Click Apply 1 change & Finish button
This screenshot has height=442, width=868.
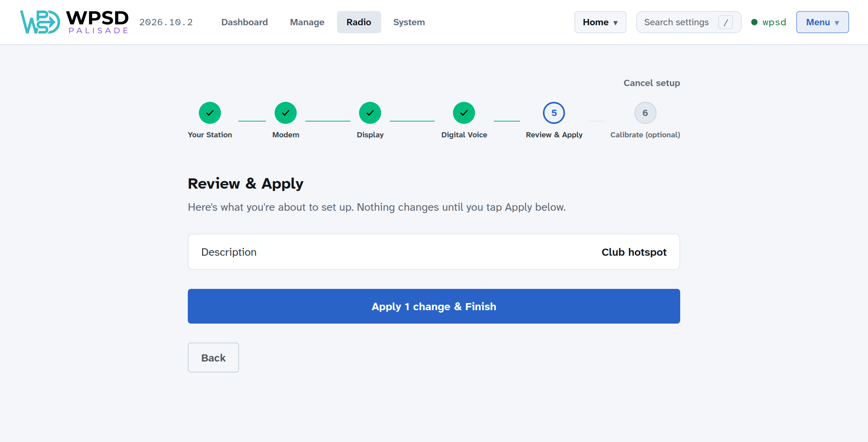click(x=434, y=306)
